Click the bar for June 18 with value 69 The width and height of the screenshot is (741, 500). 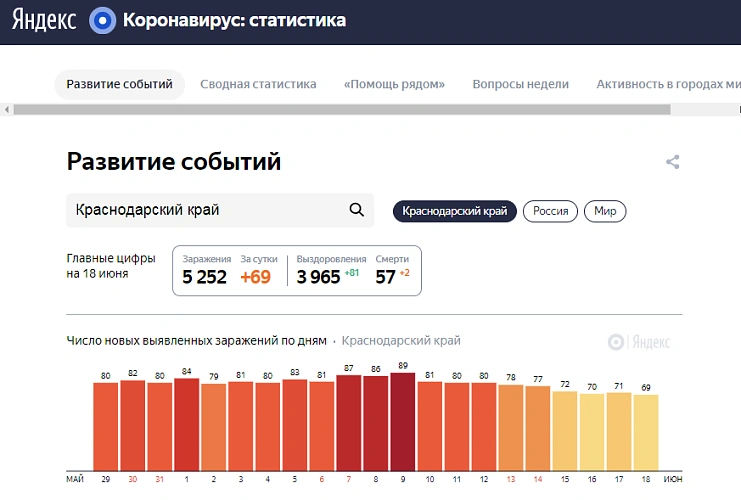[646, 432]
